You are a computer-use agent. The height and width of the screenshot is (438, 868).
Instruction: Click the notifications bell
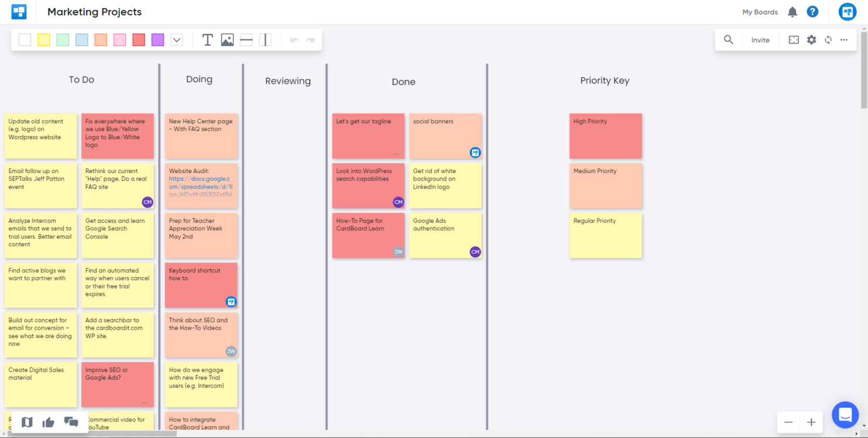[x=793, y=12]
